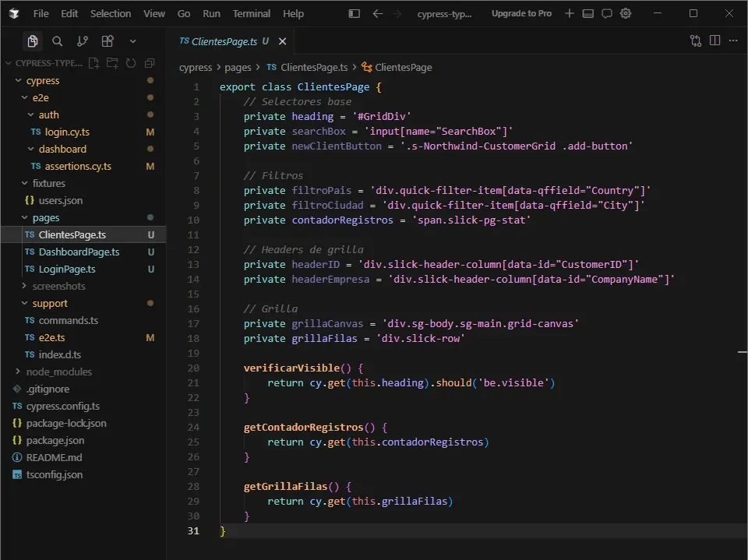Open assertions.cy.ts in explorer
This screenshot has width=748, height=560.
click(x=83, y=166)
